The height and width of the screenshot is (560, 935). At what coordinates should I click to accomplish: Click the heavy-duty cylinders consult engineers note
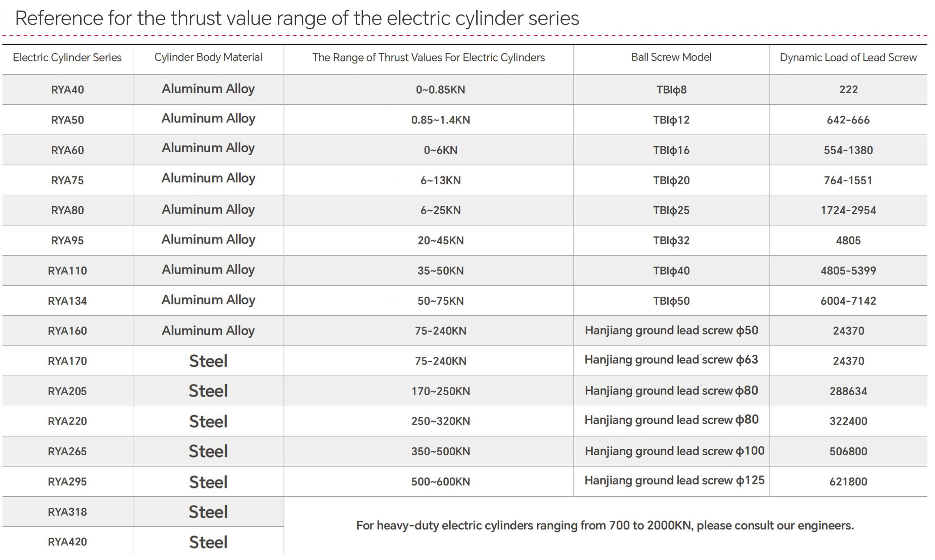[605, 526]
